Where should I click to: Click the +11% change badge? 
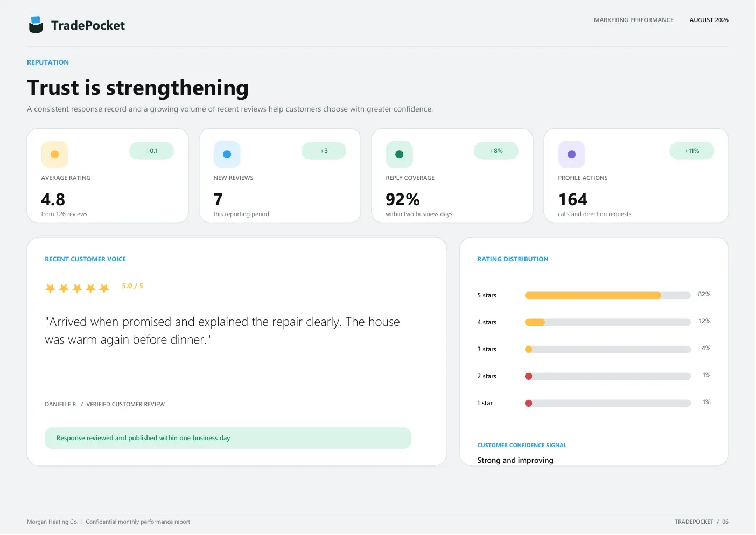(x=691, y=151)
